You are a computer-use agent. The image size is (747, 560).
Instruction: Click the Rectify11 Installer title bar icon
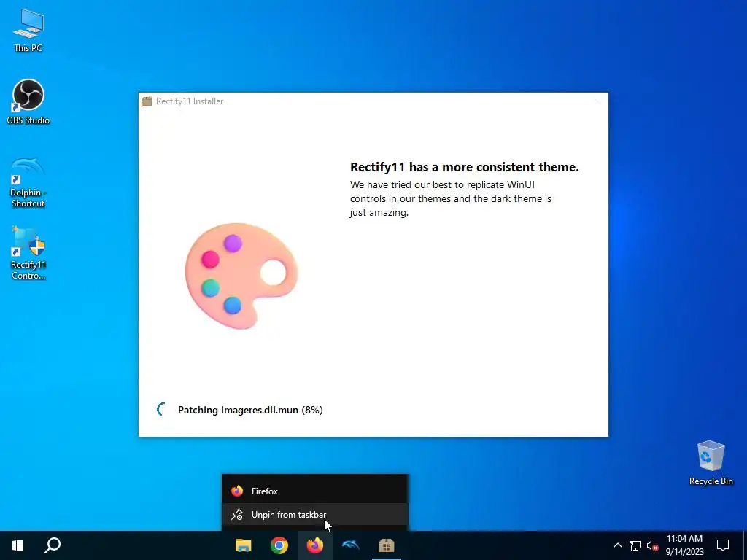tap(147, 101)
